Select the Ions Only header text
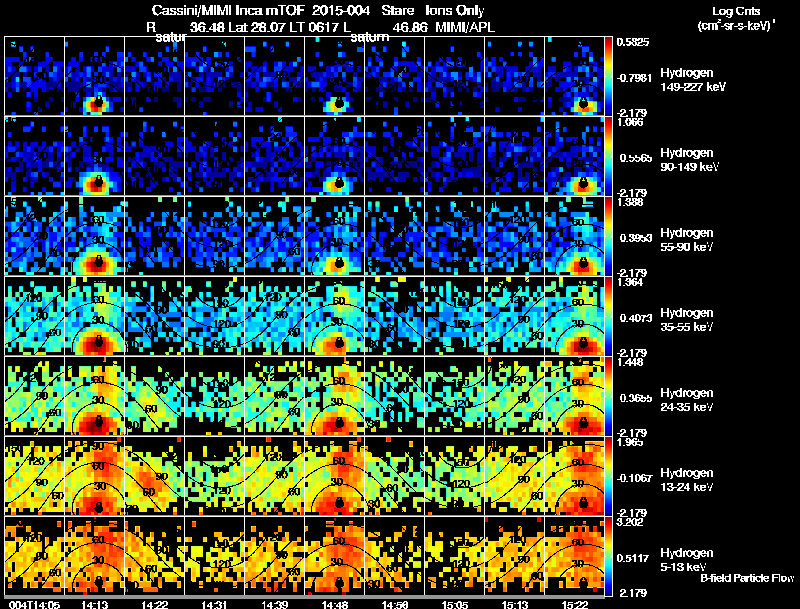800x609 pixels. tap(454, 10)
